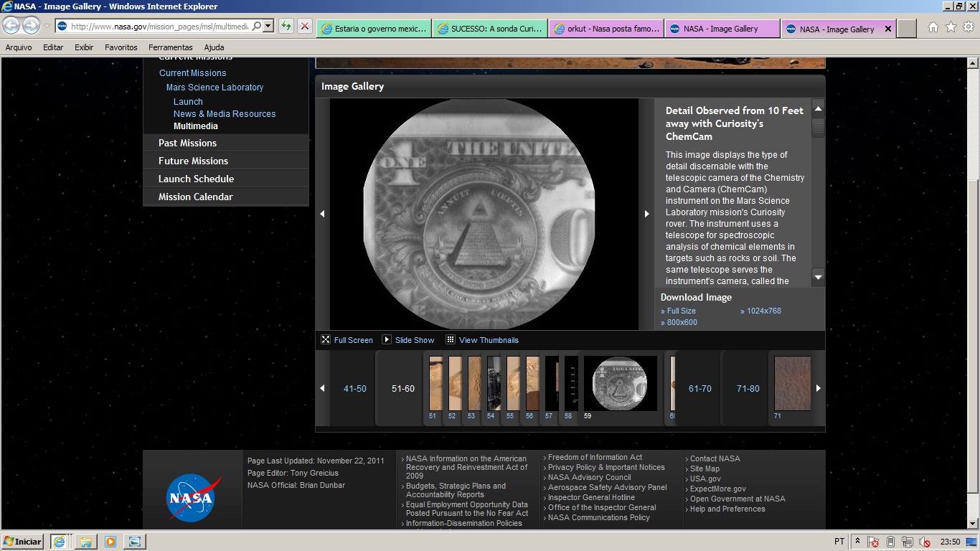Click the refresh icon beside the address bar
Screen dimensions: 980x551
click(x=286, y=27)
